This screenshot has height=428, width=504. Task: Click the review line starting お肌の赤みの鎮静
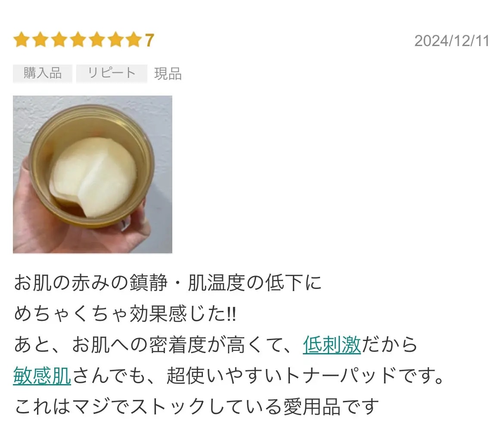[168, 283]
